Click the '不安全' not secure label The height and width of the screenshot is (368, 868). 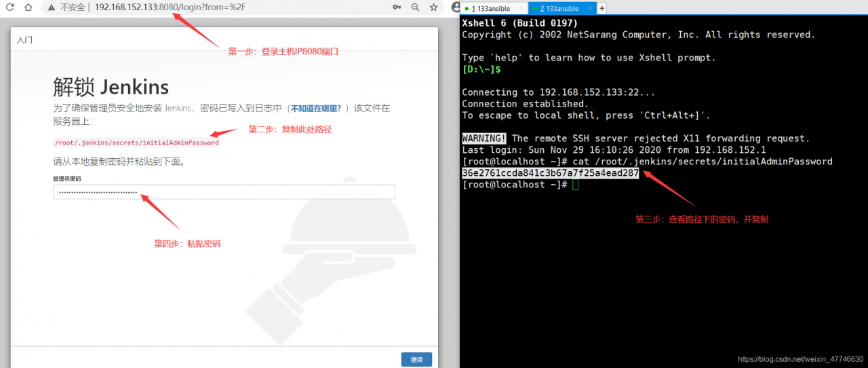(73, 7)
